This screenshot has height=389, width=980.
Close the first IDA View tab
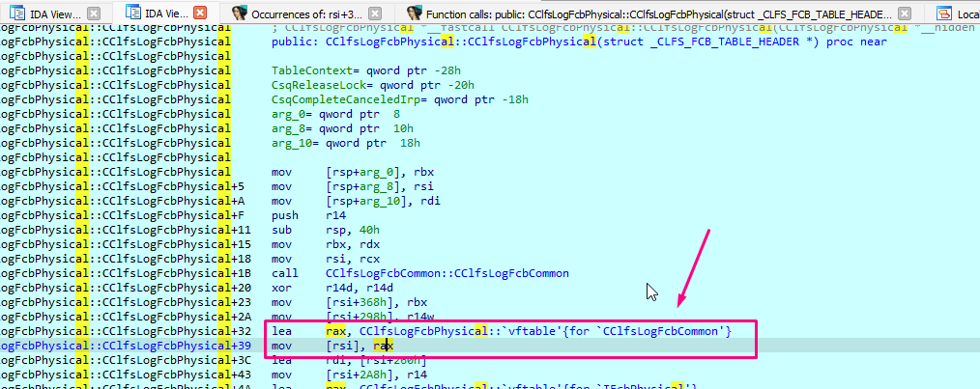(x=93, y=14)
